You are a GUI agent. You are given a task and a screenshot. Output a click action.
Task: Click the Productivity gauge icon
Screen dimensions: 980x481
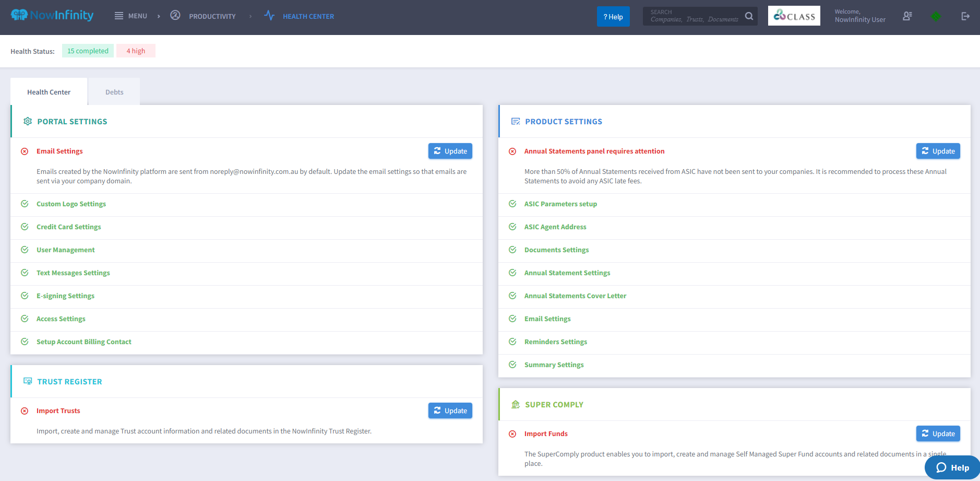175,16
